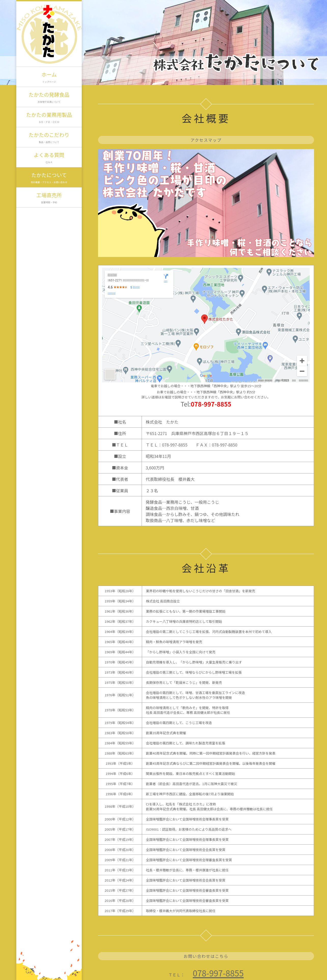This screenshot has height=980, width=327.
Task: Click 1953年（昭和28年） history row
Action: pos(206,591)
